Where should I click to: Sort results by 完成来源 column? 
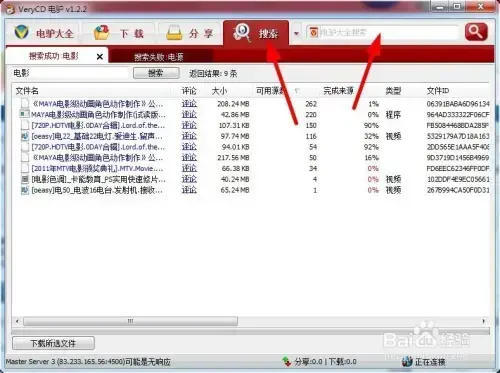pos(338,91)
